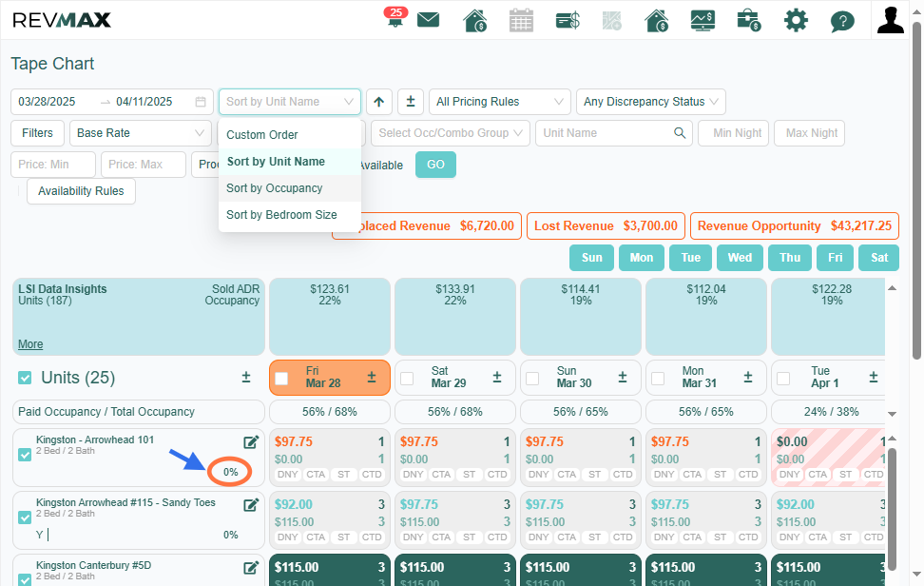Click the GO button
The height and width of the screenshot is (586, 924).
point(435,165)
